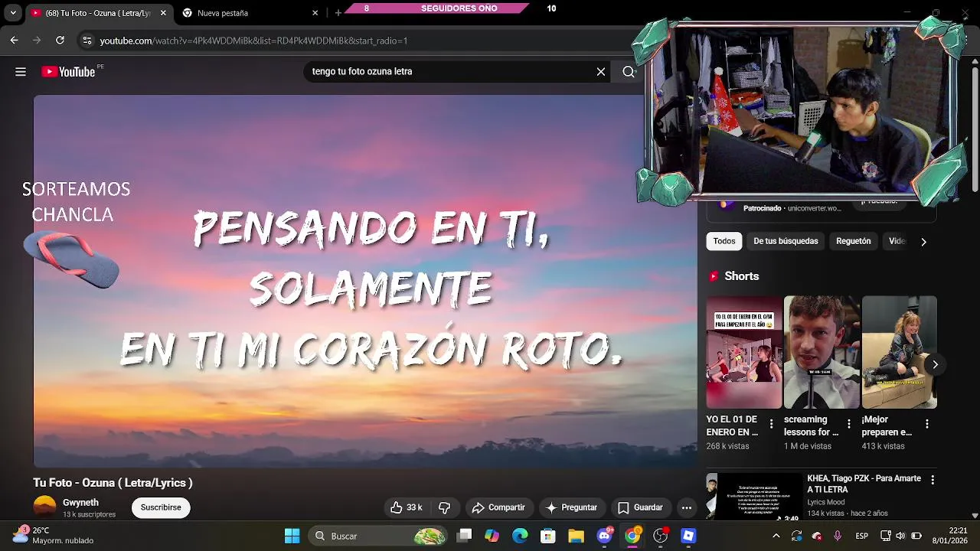Click the 'Lyrics Mood' channel name
Viewport: 980px width, 551px height.
pos(825,502)
